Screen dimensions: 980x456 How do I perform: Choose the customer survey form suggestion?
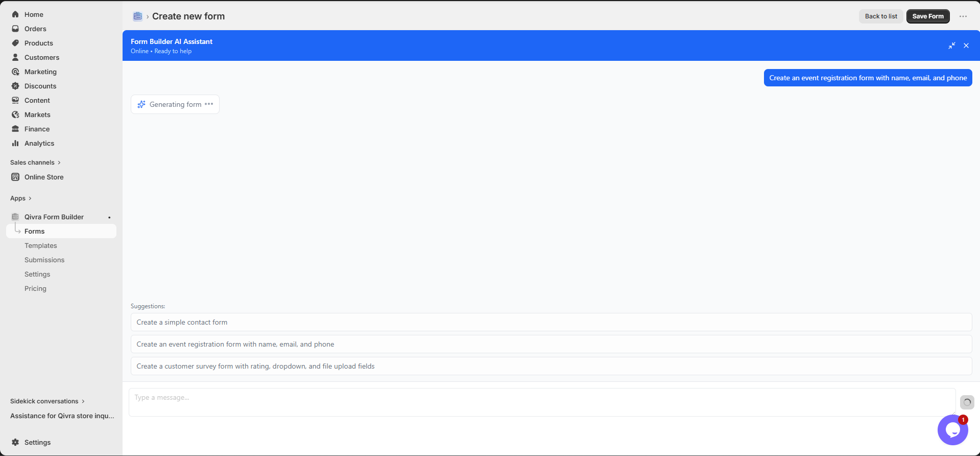coord(551,366)
